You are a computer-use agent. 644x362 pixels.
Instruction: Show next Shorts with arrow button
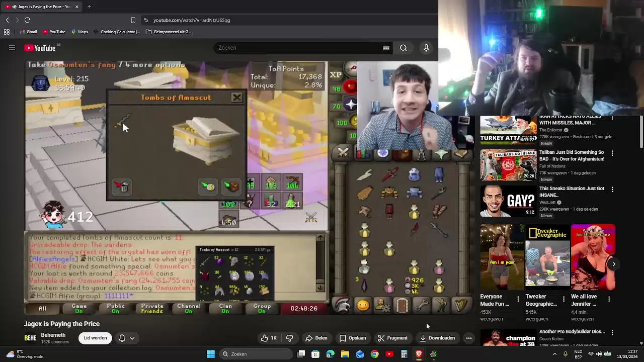click(x=613, y=264)
